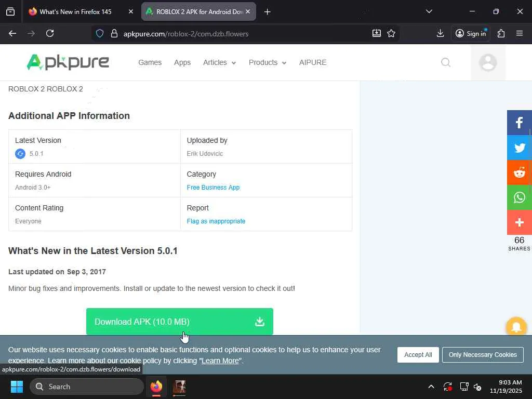Click the 5.0.1 version text

click(36, 154)
